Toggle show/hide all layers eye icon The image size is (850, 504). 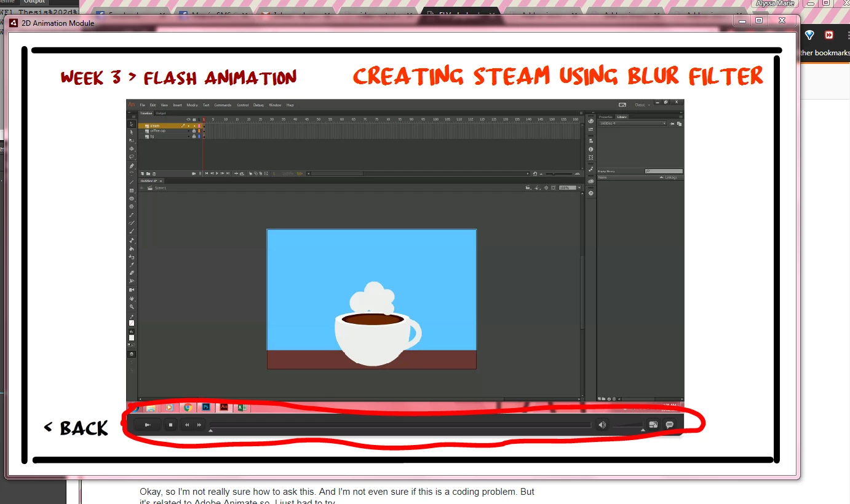(x=189, y=119)
